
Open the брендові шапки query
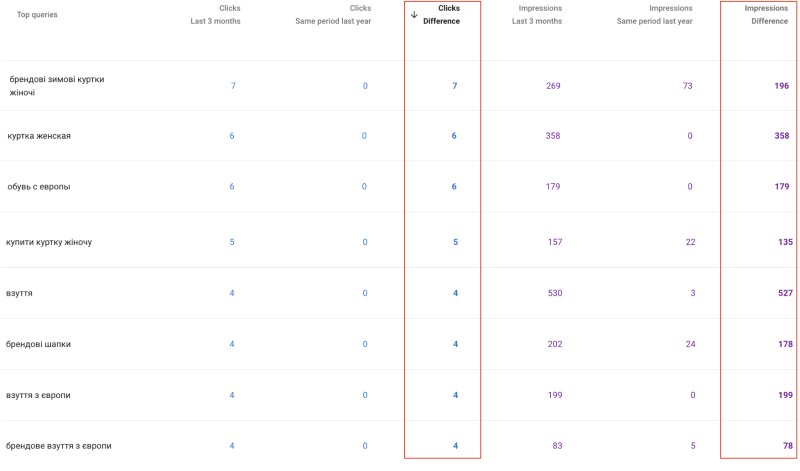39,344
